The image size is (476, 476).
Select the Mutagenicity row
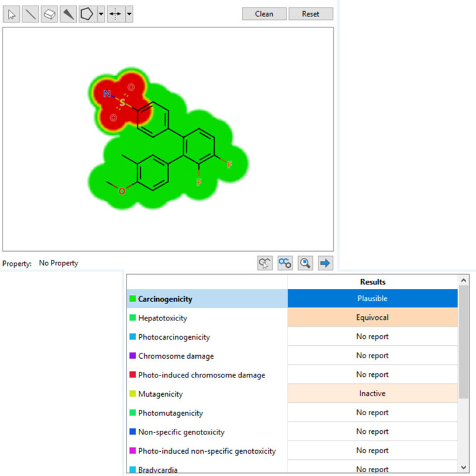(x=293, y=394)
